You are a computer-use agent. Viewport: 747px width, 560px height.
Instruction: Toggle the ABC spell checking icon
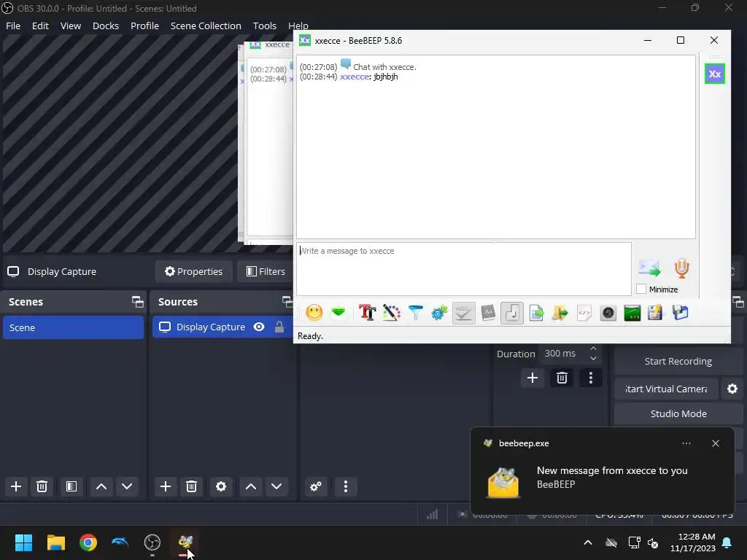click(463, 313)
